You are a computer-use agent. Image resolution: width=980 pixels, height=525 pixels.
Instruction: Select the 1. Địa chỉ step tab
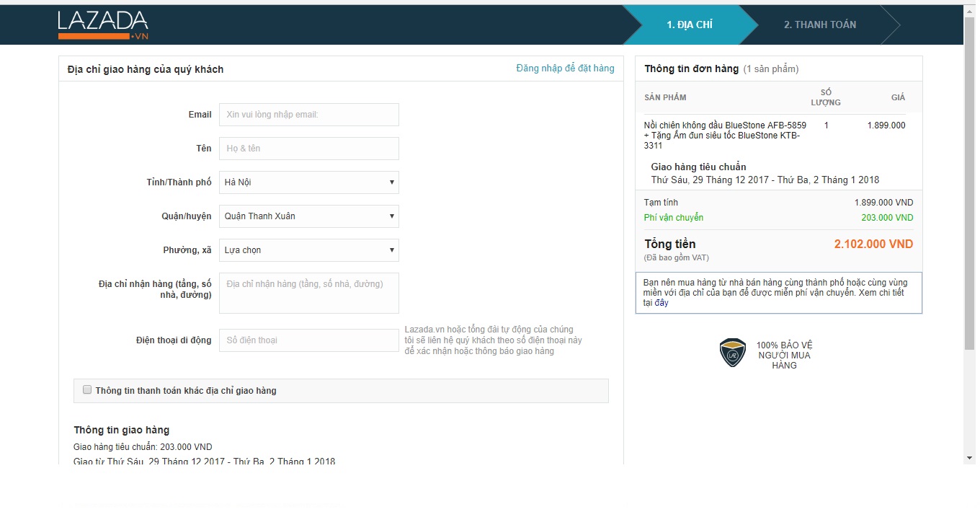(x=689, y=25)
